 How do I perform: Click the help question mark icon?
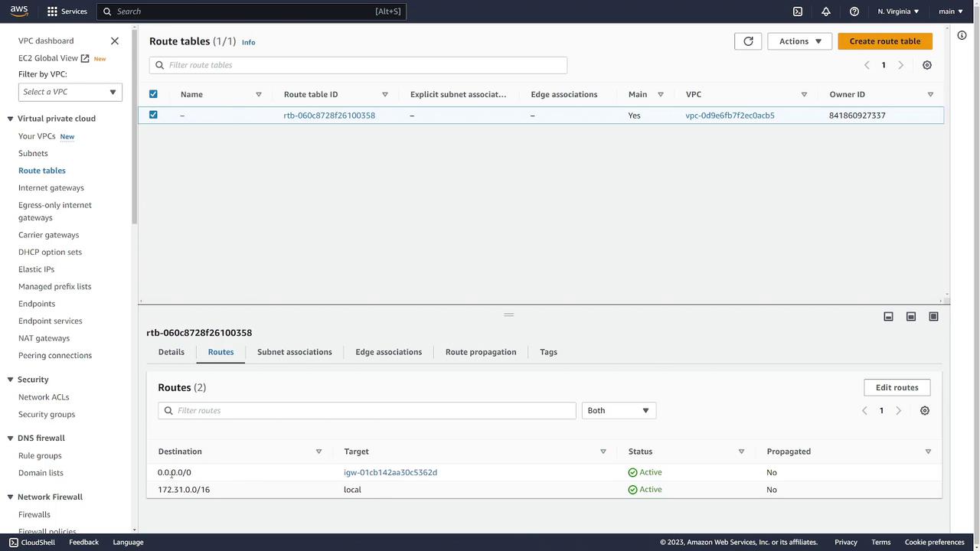(854, 11)
